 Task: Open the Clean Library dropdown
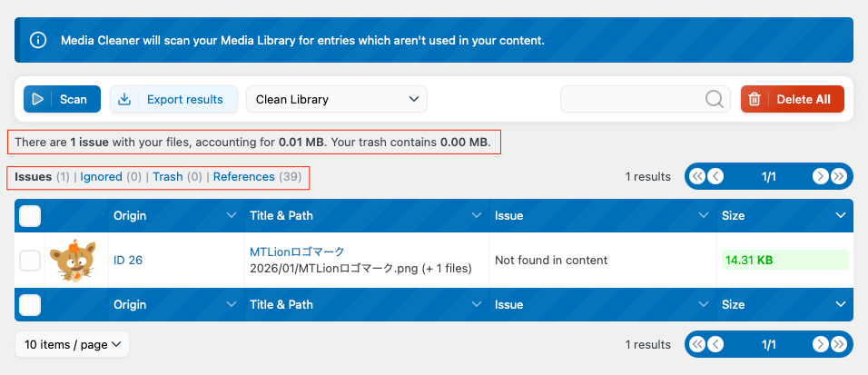point(336,99)
